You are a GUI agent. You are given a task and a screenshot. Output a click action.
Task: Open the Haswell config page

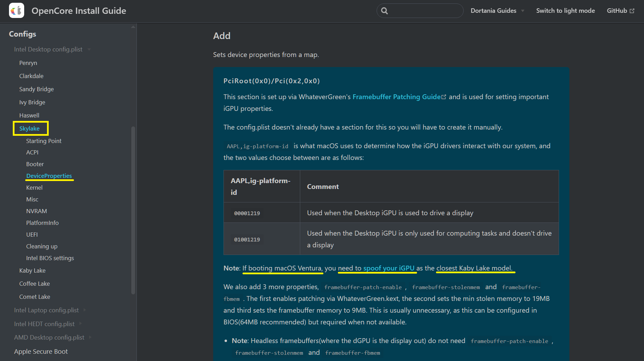[29, 115]
